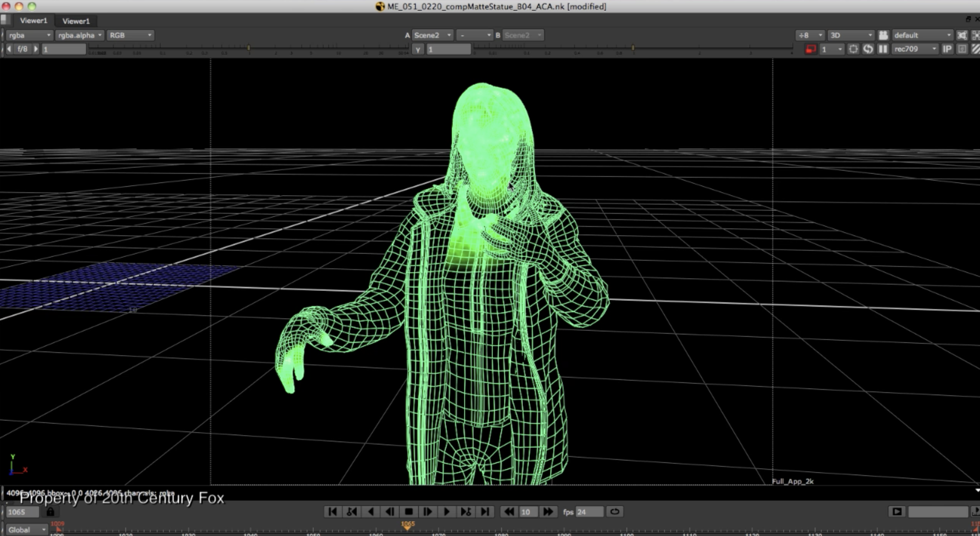This screenshot has height=536, width=980.
Task: Expand the rec709 viewer LUT dropdown
Action: coord(915,49)
